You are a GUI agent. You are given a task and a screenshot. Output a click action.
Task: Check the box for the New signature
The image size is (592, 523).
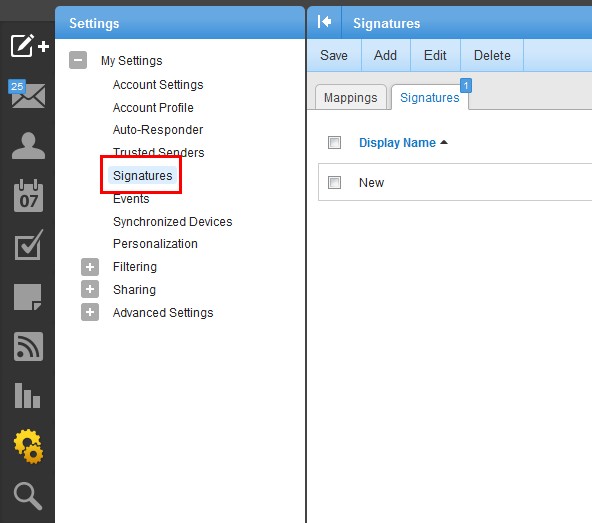(x=334, y=182)
